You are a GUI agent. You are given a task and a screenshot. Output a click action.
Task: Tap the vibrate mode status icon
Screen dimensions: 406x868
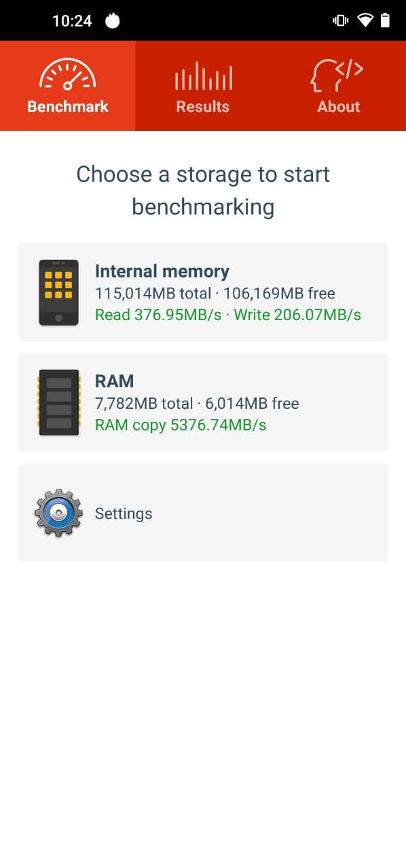(x=340, y=20)
